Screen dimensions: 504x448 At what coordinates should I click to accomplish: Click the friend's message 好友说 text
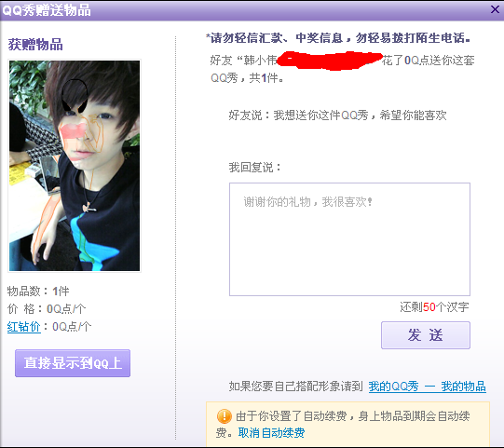click(337, 115)
